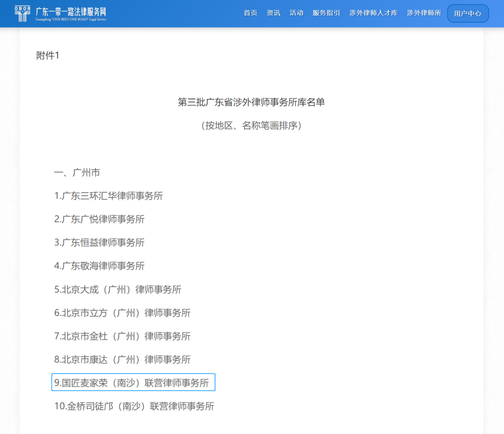Open 服务指引 in the navigation bar
The image size is (504, 434).
[x=326, y=13]
